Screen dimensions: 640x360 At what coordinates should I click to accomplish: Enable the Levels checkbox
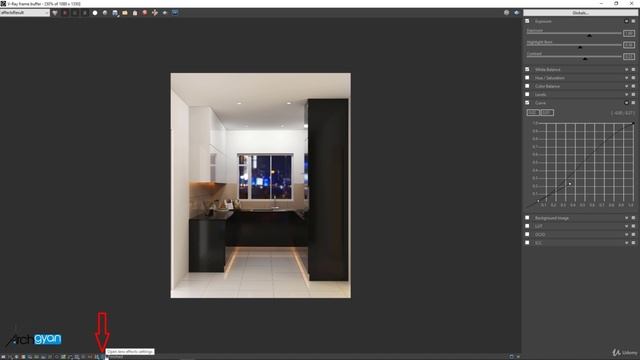pyautogui.click(x=527, y=94)
